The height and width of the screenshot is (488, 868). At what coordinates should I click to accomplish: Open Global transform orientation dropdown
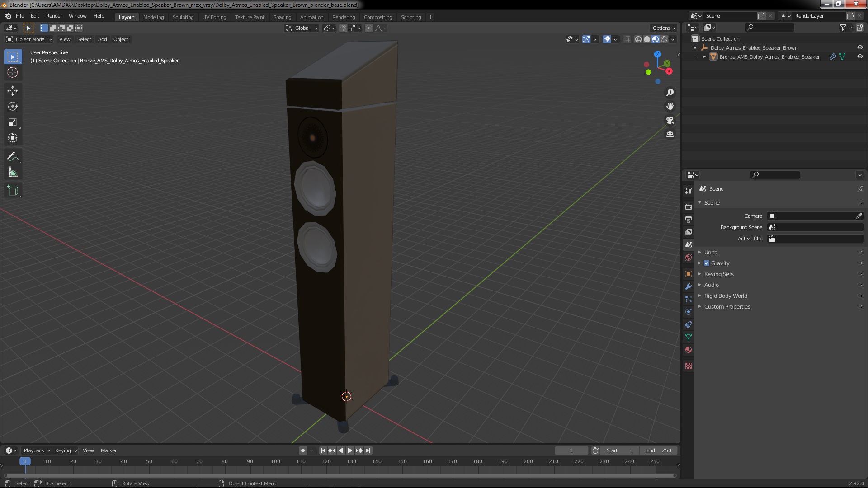302,28
